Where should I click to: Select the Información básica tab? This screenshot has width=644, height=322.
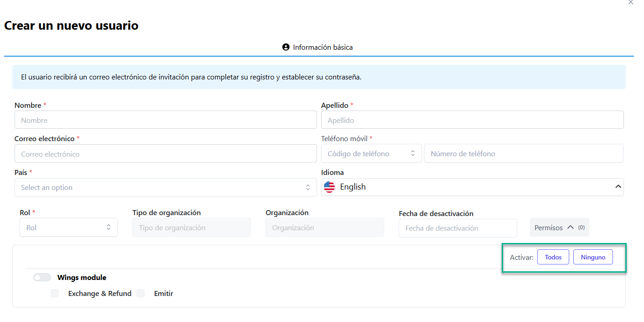tap(318, 47)
